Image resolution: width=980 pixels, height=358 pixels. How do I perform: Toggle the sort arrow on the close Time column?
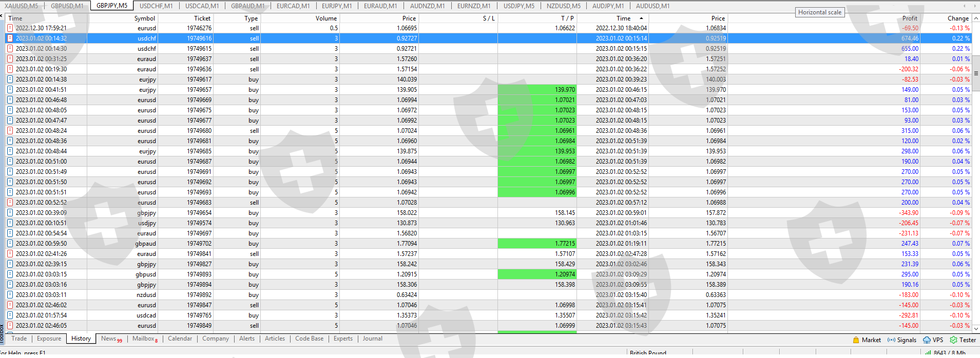641,18
